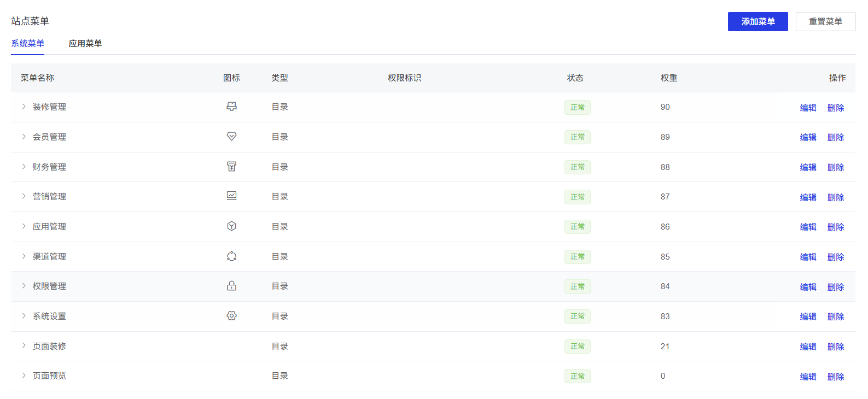Click the gear icon for 系统设置

[231, 316]
